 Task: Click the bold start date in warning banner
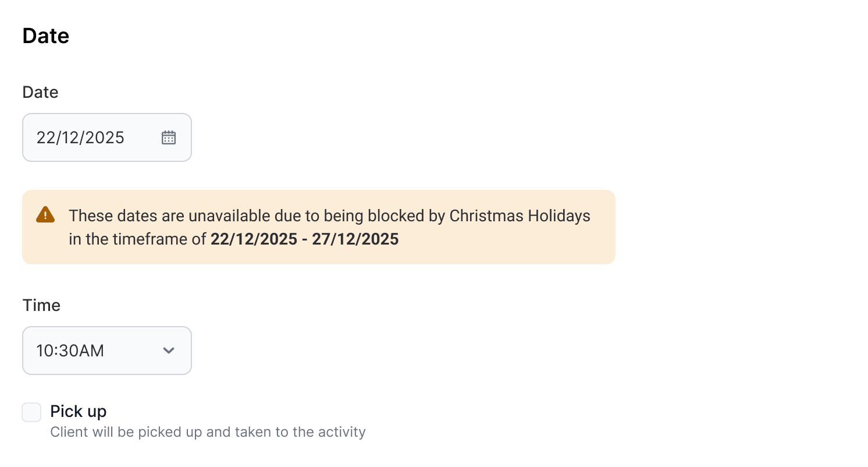[x=254, y=239]
